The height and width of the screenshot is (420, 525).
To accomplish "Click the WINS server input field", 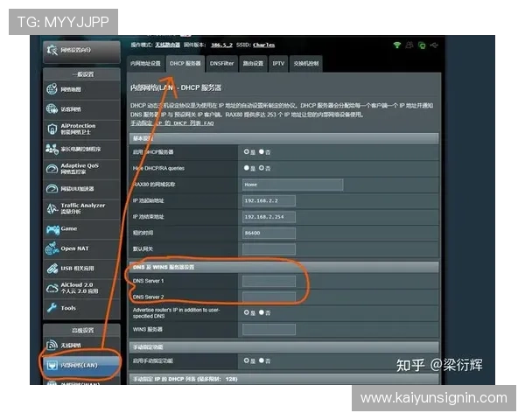I will (x=269, y=329).
